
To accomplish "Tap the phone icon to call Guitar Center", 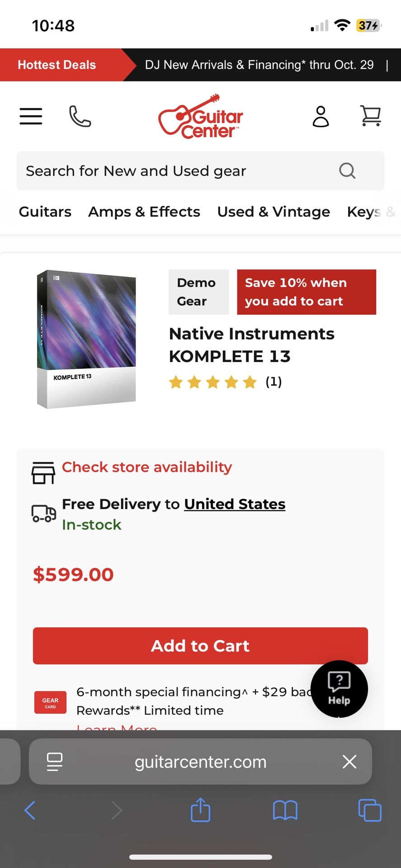I will 80,116.
